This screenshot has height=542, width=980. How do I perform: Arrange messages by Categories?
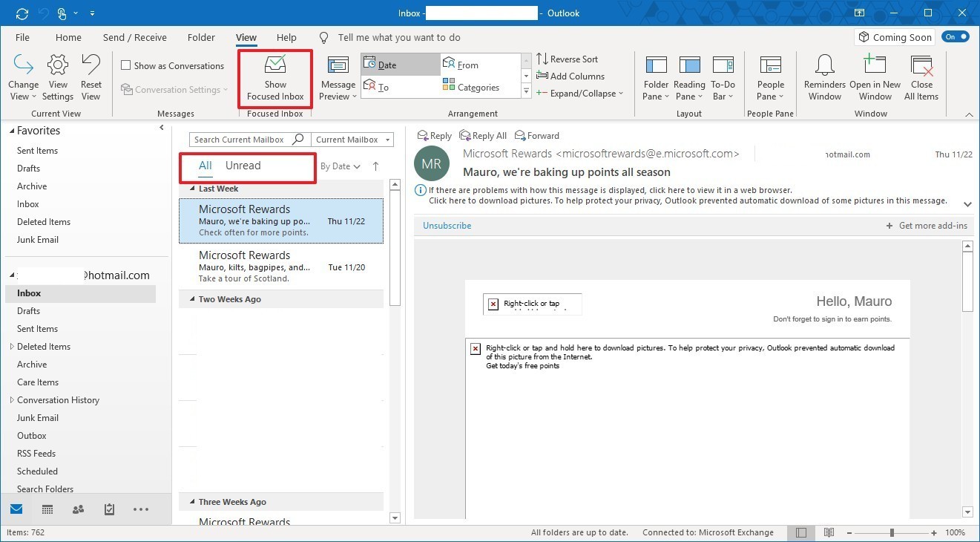pyautogui.click(x=480, y=87)
